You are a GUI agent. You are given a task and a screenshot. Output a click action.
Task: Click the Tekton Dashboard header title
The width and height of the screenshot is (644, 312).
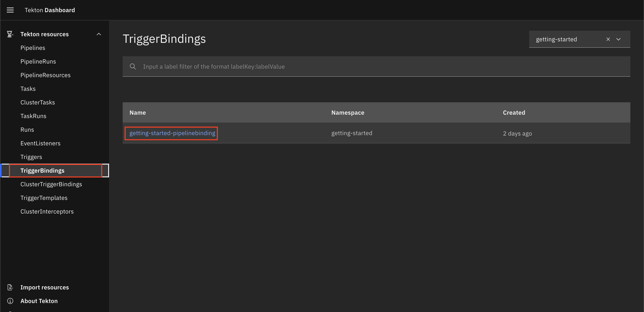pyautogui.click(x=50, y=10)
